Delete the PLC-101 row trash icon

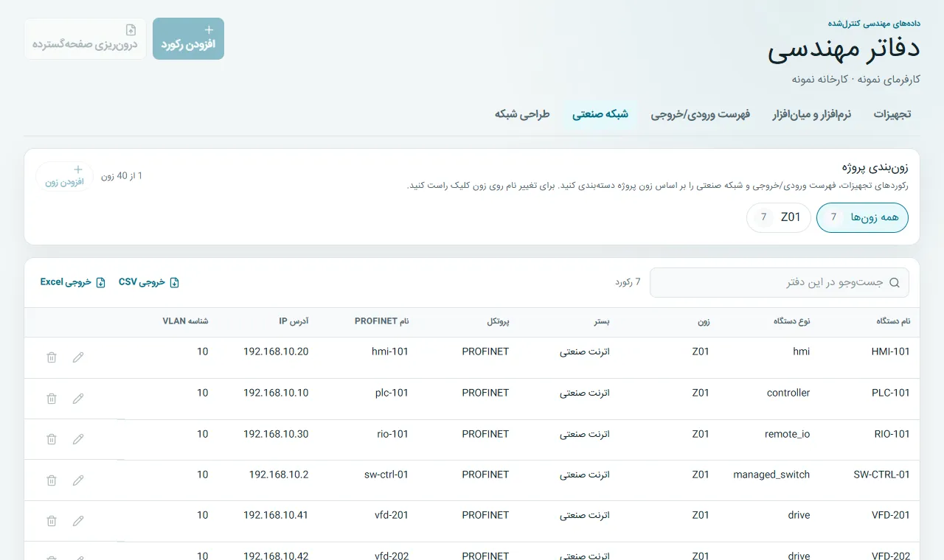[52, 399]
